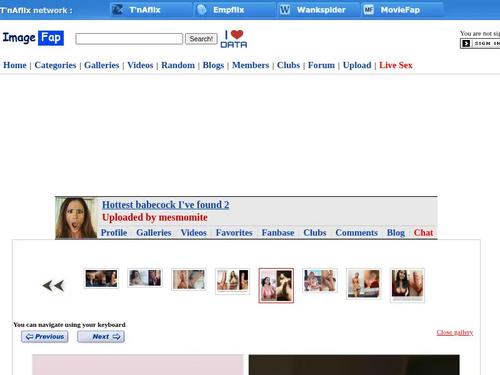Open the Random page link

pos(178,65)
